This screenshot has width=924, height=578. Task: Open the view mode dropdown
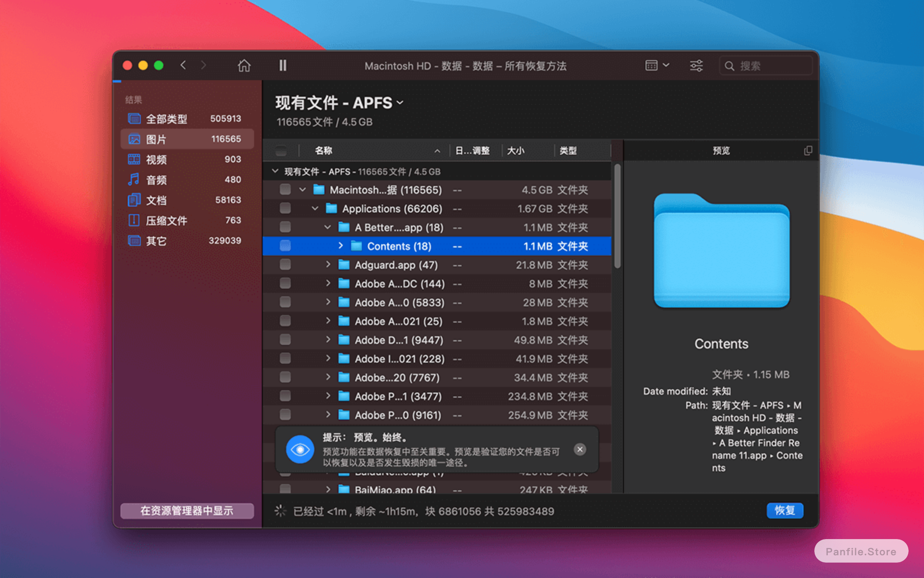657,65
